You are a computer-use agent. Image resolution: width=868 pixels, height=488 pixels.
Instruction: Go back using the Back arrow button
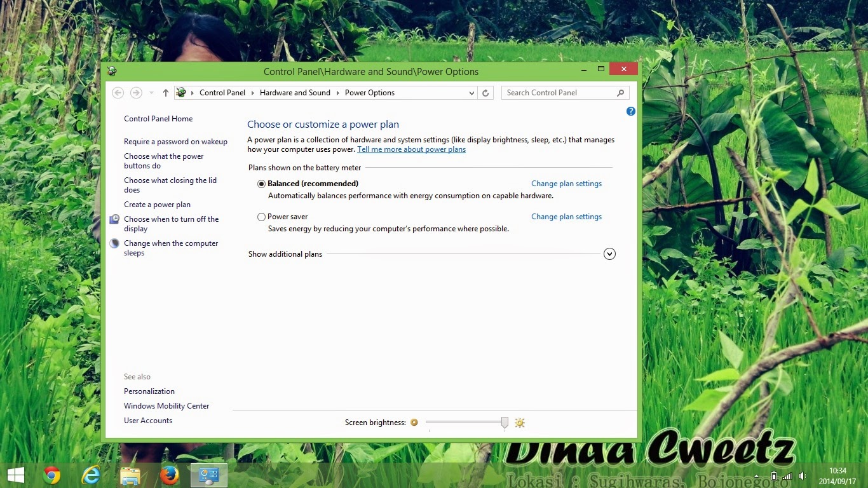pos(118,93)
